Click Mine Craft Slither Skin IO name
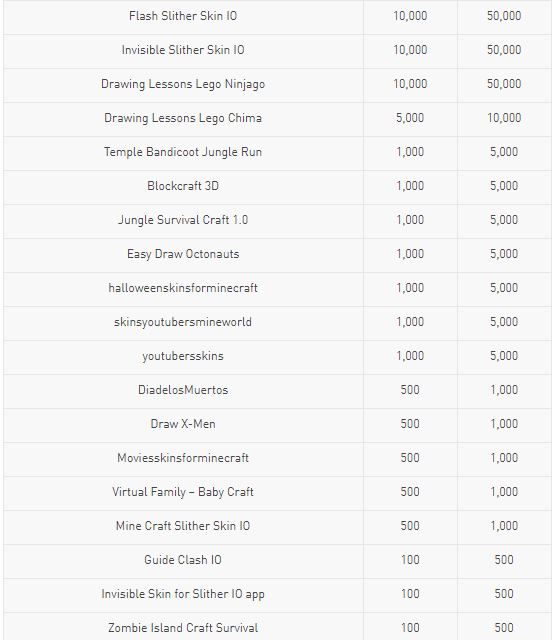Image resolution: width=555 pixels, height=640 pixels. click(x=183, y=526)
